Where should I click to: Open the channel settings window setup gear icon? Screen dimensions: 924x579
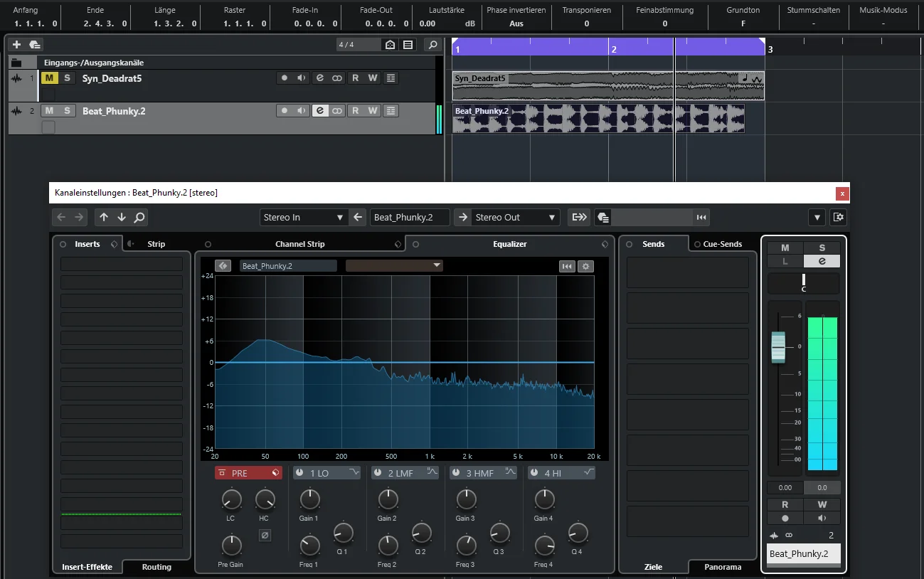coord(838,217)
